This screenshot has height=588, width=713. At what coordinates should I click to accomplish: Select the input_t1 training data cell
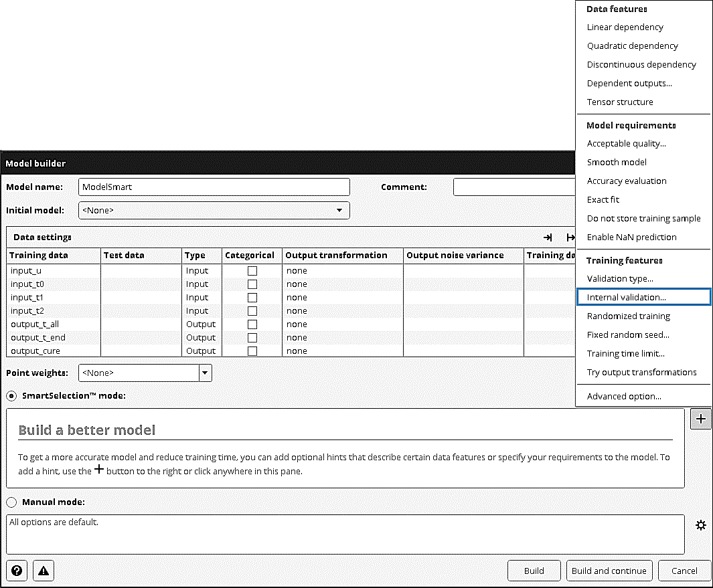[x=54, y=298]
